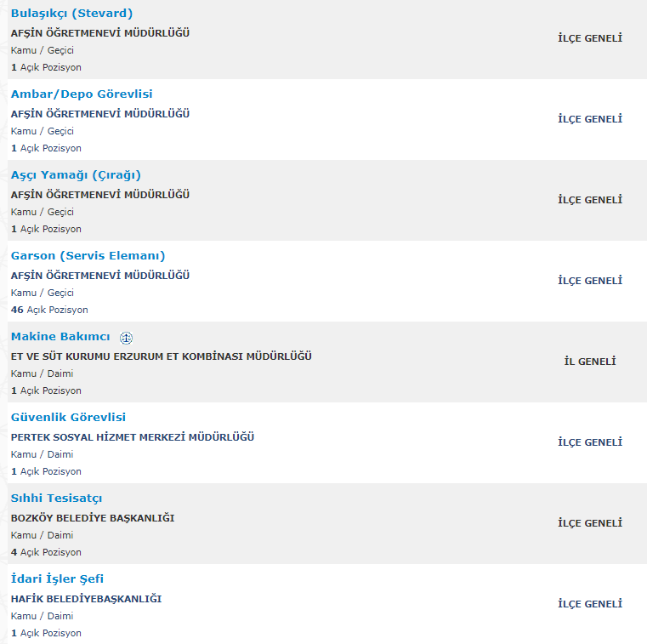Click İLÇE GENELİ in the İdari İşler Şefi row

[x=590, y=604]
